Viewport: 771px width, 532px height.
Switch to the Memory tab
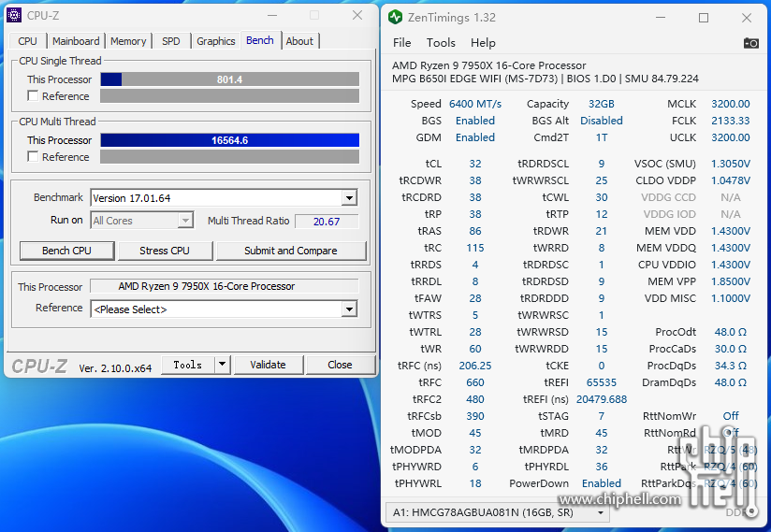click(128, 41)
